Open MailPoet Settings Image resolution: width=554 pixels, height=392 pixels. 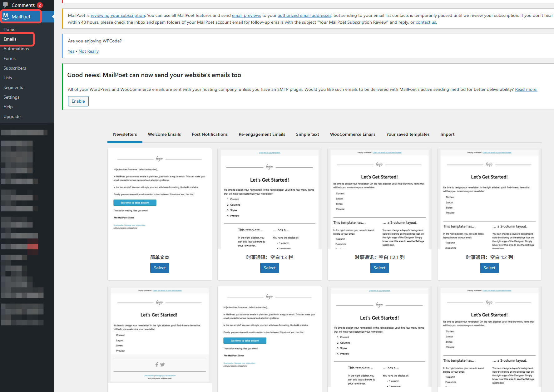(11, 97)
